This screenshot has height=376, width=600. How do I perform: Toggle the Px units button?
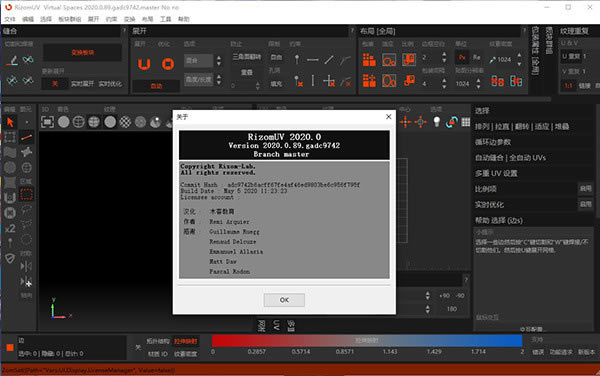(462, 57)
